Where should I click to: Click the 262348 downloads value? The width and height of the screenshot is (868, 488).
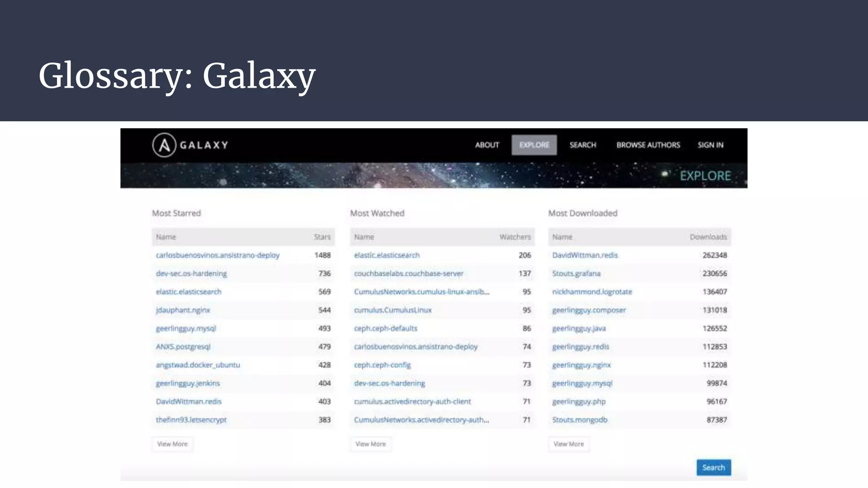pyautogui.click(x=715, y=255)
